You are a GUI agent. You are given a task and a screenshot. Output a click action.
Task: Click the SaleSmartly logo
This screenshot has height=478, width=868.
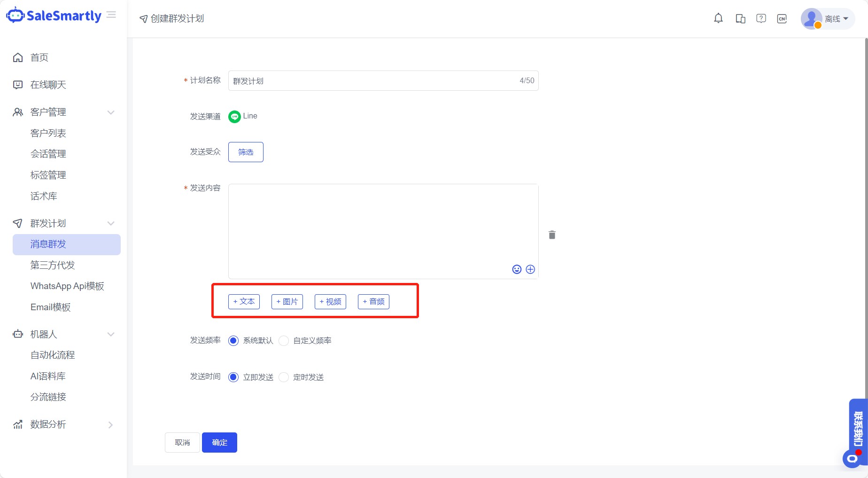pos(54,15)
